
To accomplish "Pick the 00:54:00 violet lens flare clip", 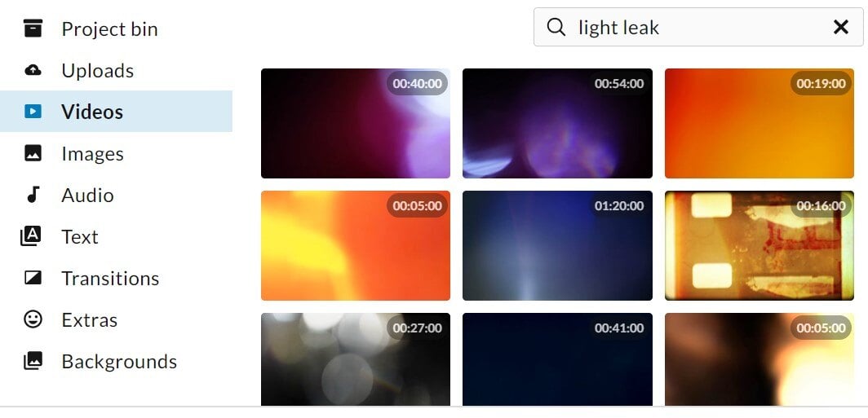I will click(557, 123).
